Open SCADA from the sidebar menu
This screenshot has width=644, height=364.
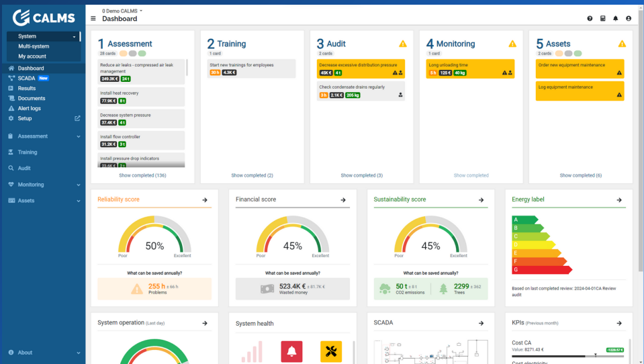(27, 78)
